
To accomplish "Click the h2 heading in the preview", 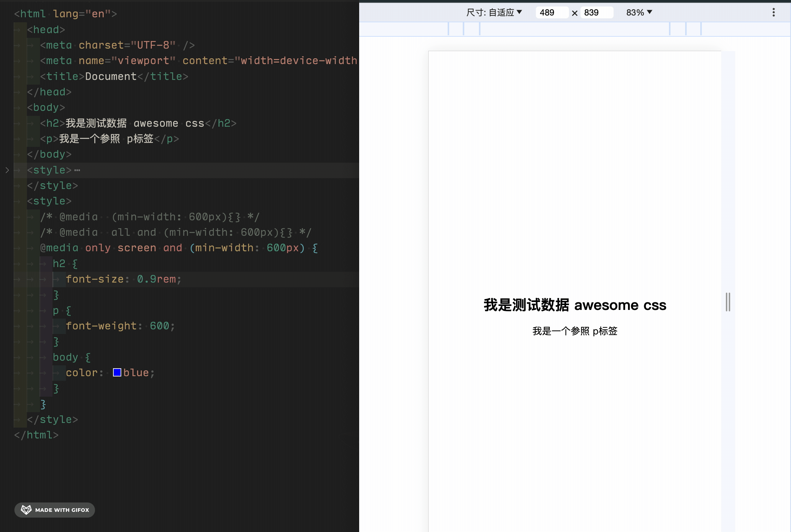I will [x=574, y=305].
